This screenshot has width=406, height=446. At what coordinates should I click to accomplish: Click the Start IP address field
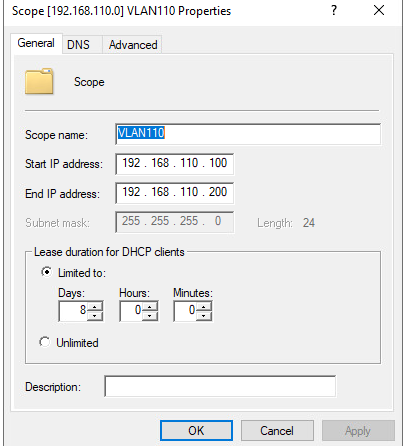click(174, 164)
